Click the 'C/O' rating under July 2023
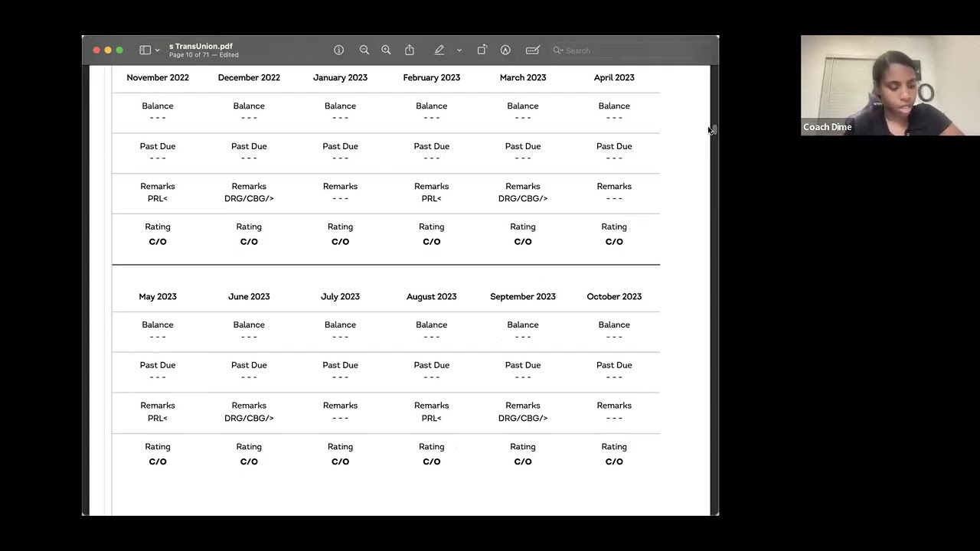This screenshot has height=551, width=980. [x=340, y=461]
